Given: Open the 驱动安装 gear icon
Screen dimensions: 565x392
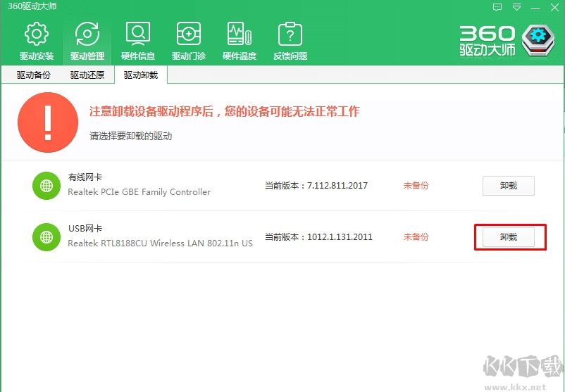Looking at the screenshot, I should pyautogui.click(x=36, y=34).
